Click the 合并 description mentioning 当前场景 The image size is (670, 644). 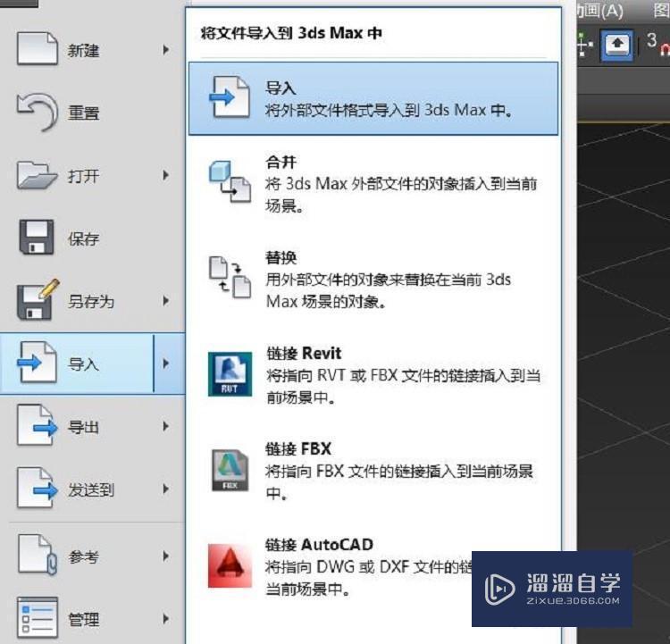(x=401, y=195)
